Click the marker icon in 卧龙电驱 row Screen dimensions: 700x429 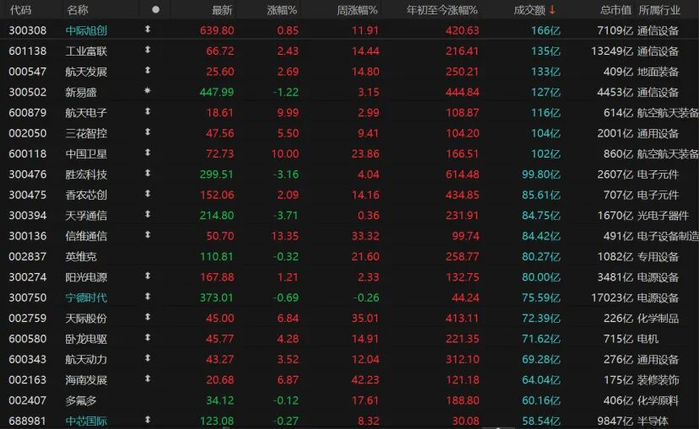147,337
